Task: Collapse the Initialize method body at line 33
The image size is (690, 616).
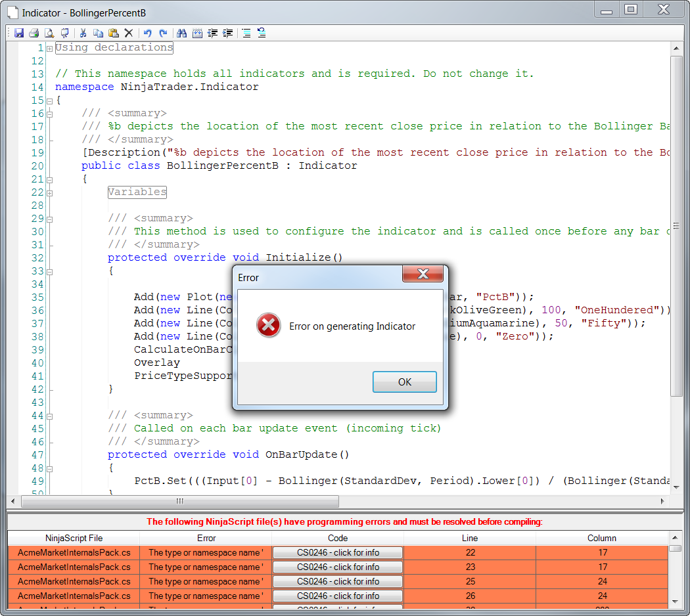Action: tap(50, 272)
